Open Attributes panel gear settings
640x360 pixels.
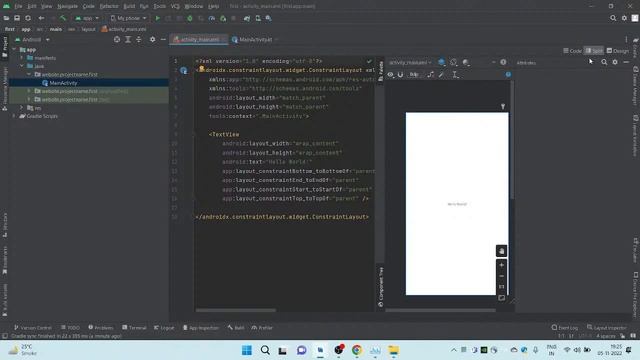615,62
